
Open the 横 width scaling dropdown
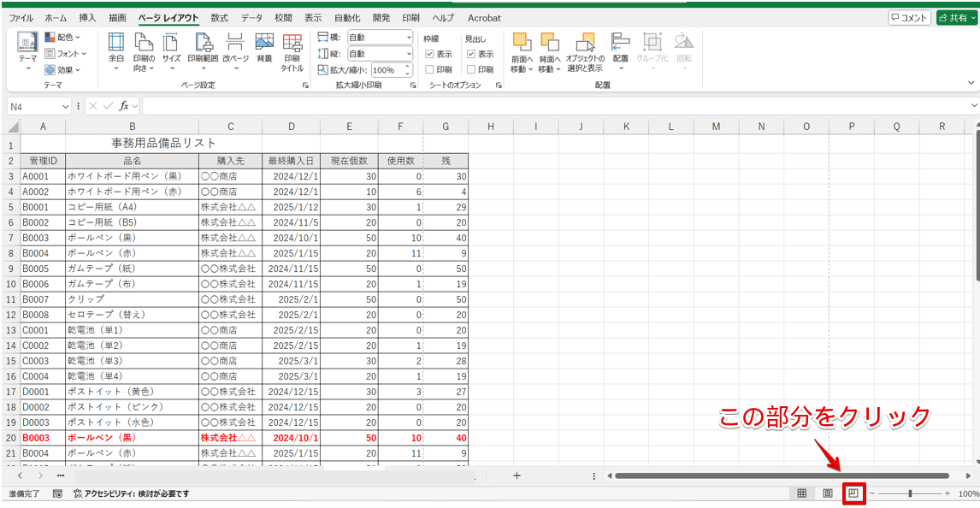[407, 38]
